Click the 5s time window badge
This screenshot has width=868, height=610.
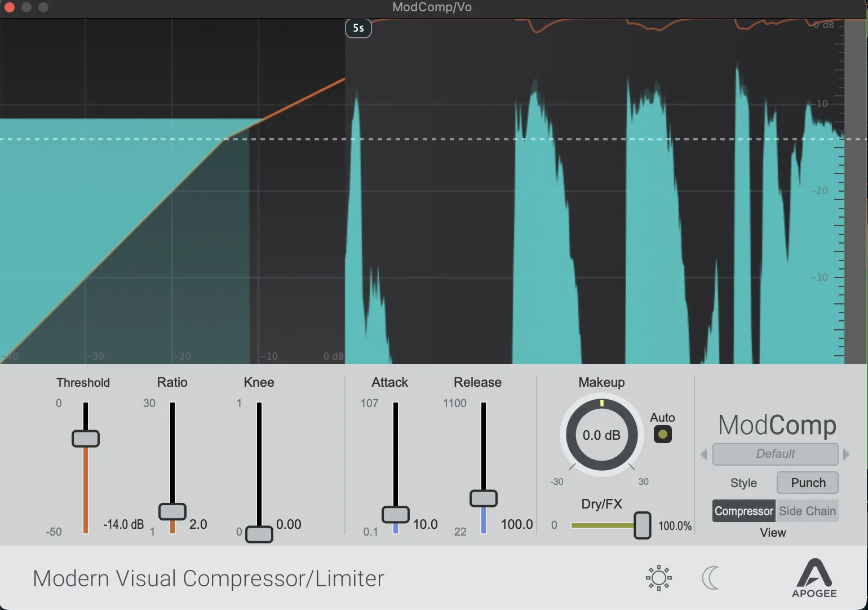click(x=358, y=28)
